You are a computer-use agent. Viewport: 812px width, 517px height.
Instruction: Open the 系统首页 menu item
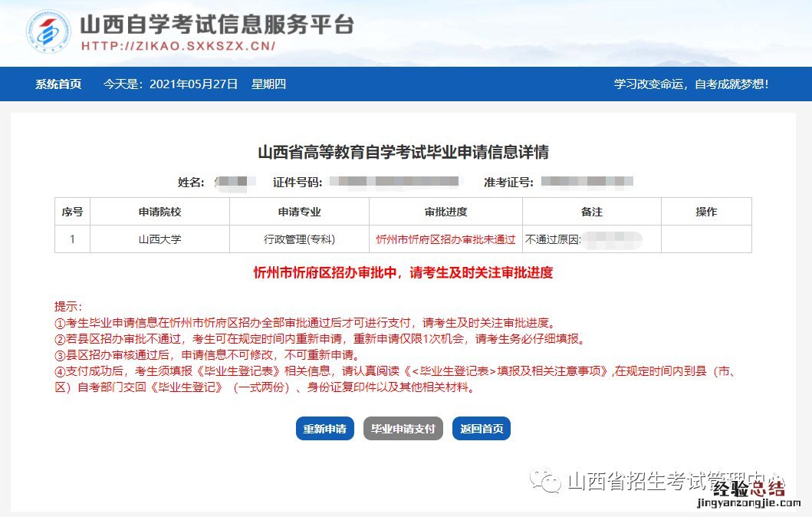pyautogui.click(x=58, y=84)
